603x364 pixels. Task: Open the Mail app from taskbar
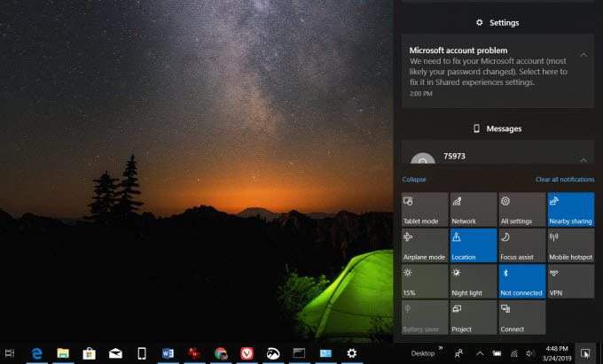(115, 353)
